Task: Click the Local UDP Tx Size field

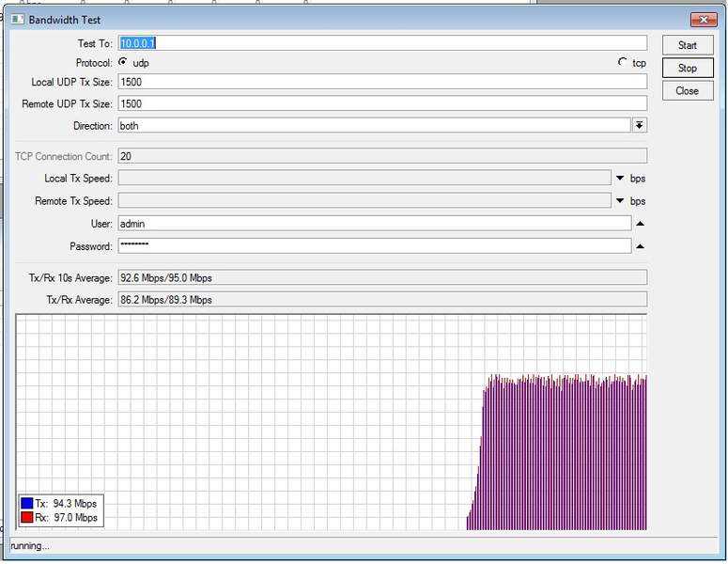Action: pos(381,83)
